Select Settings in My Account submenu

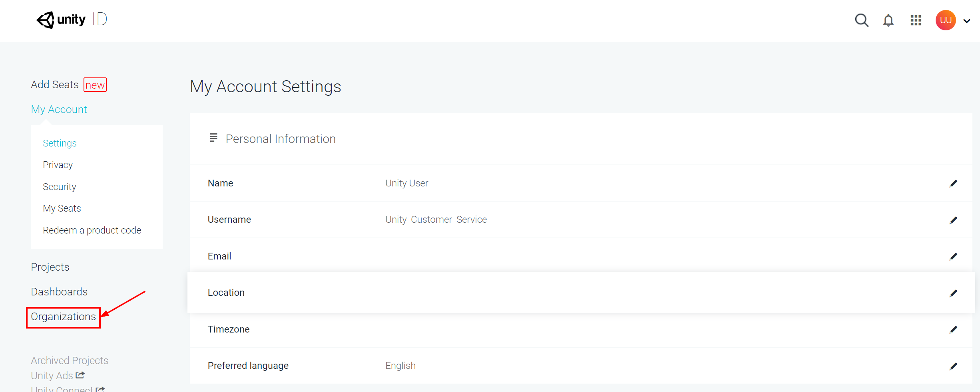pos(60,143)
